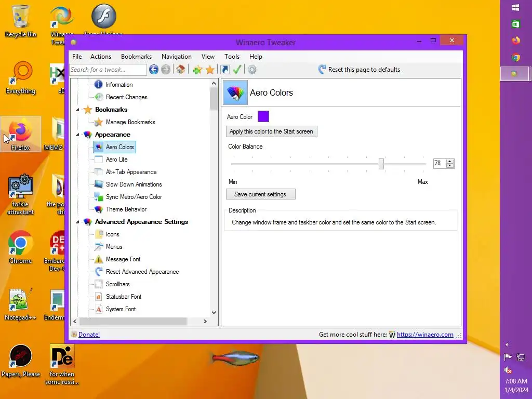Click the Windows Start button in taskbar
The image size is (532, 399).
516,8
